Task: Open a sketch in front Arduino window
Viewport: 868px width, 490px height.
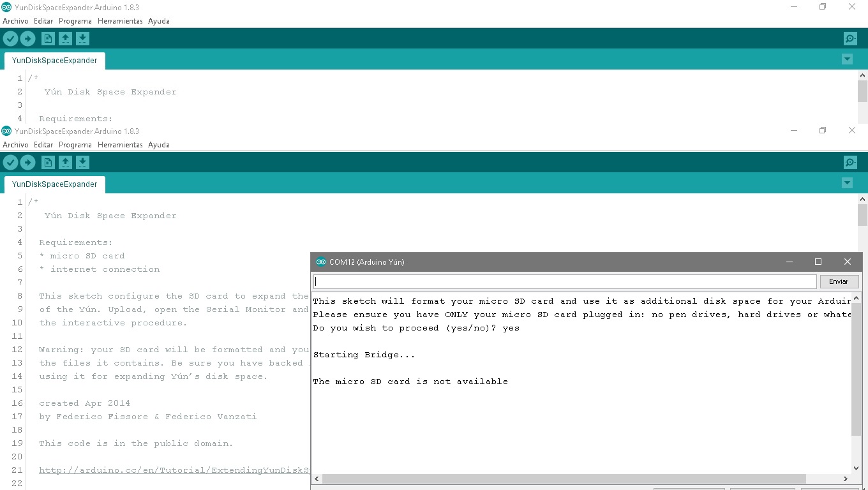Action: pyautogui.click(x=65, y=163)
